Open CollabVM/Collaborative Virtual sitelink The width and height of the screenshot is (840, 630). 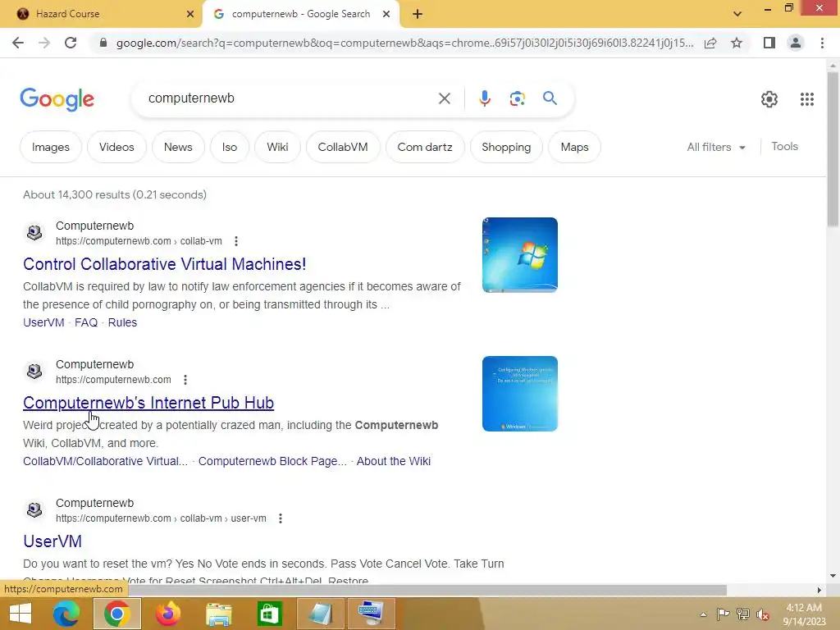coord(106,461)
